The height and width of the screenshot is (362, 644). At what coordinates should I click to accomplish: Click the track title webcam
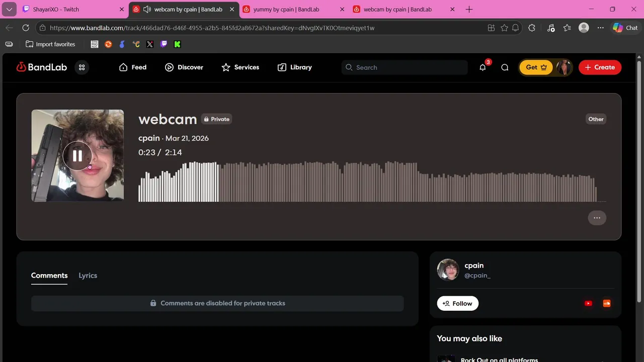[x=168, y=119]
